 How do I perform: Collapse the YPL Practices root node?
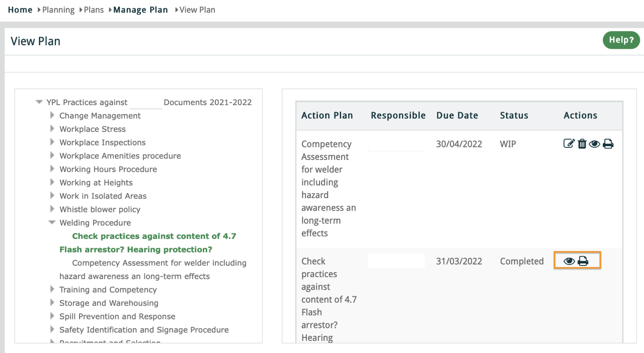39,102
